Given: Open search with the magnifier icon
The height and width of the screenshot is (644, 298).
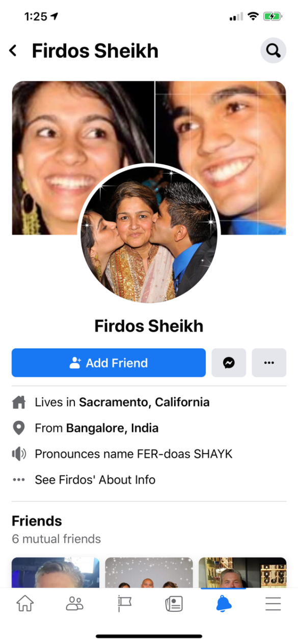Looking at the screenshot, I should [x=274, y=50].
